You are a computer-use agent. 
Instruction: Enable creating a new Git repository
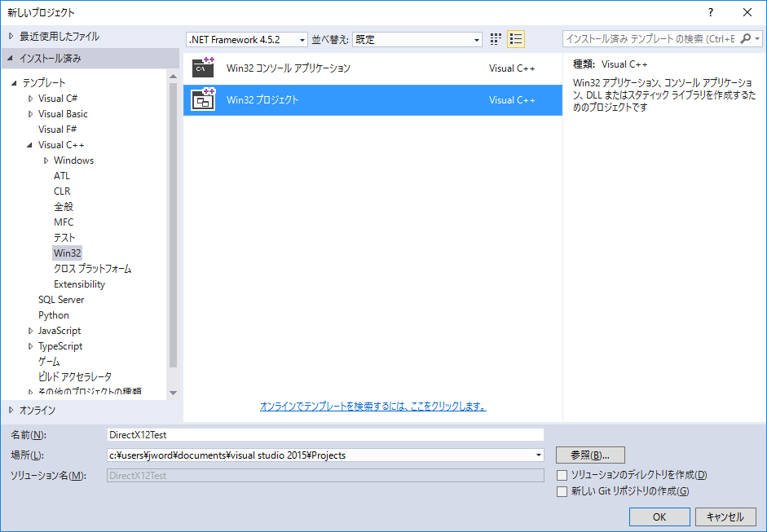(562, 491)
